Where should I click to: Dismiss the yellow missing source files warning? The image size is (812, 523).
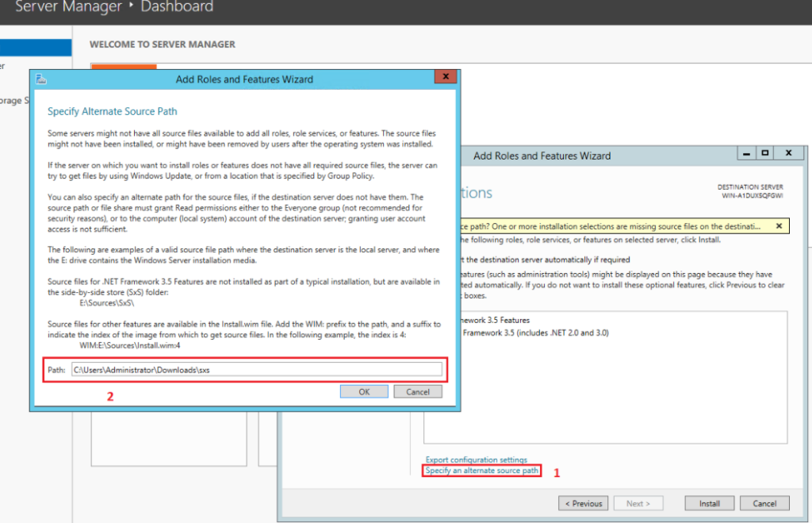click(x=779, y=226)
